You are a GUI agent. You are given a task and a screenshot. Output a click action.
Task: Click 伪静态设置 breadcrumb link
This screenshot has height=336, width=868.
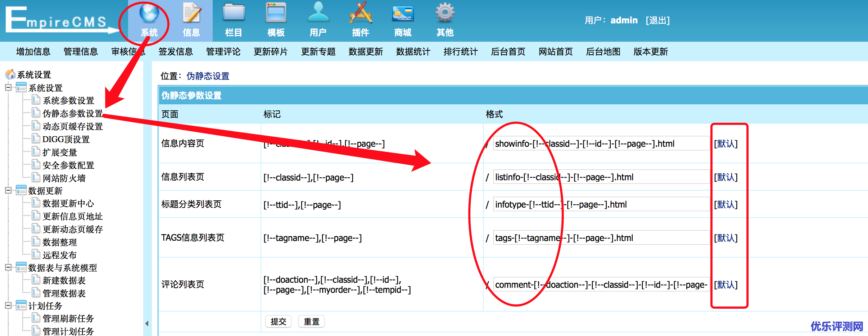tap(208, 76)
